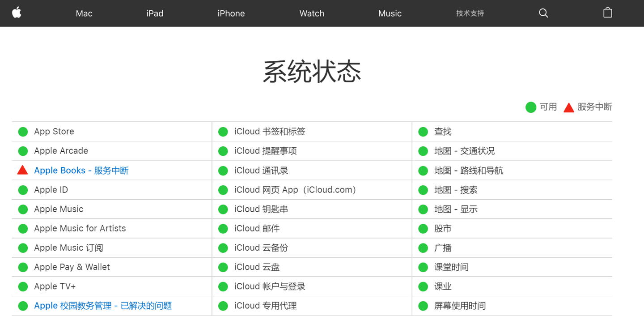Click green dot next to 地图 - 搜索
The height and width of the screenshot is (316, 644).
coord(423,190)
